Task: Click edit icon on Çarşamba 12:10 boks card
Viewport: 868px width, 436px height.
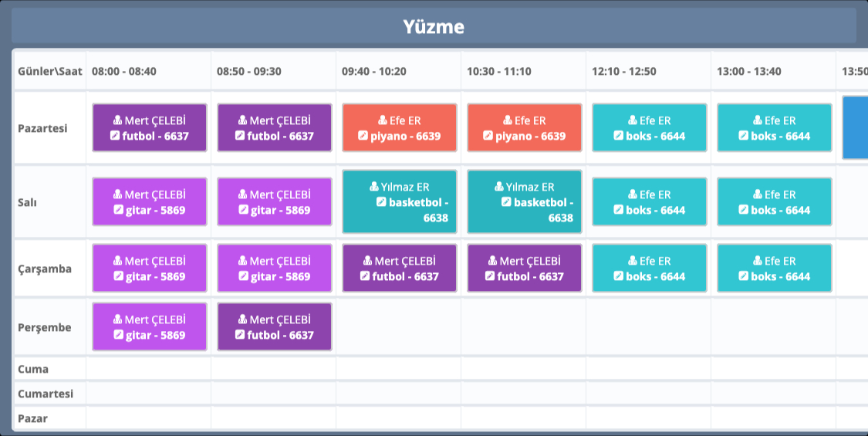Action: tap(619, 276)
